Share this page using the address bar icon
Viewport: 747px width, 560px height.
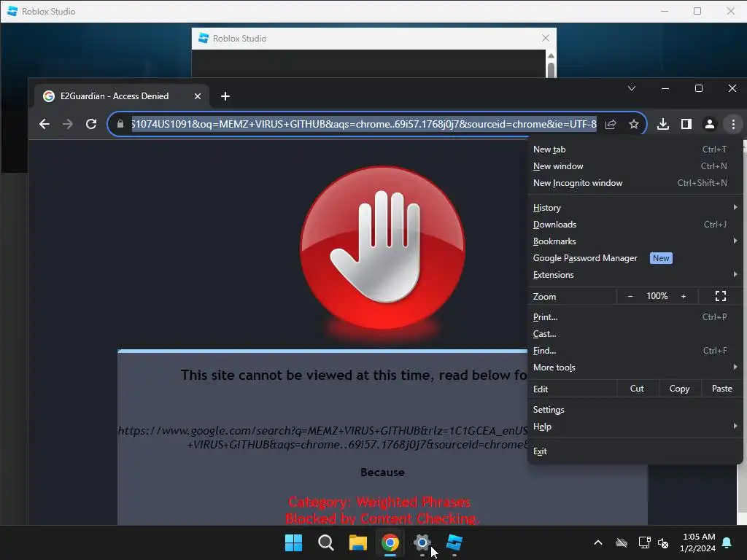(x=611, y=124)
